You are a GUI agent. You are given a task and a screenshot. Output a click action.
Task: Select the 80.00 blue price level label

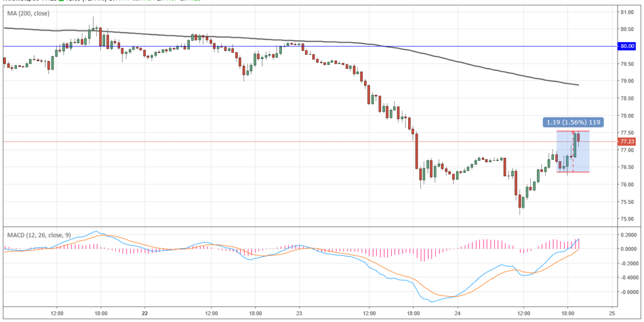pyautogui.click(x=627, y=46)
